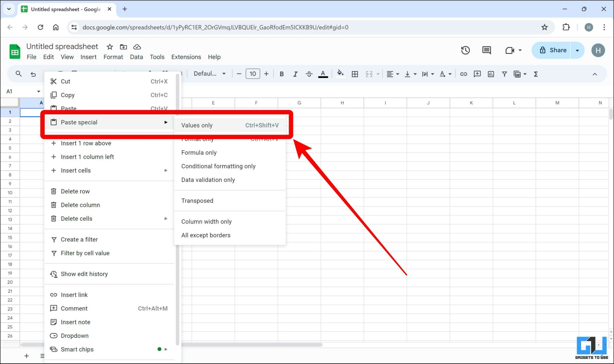Insert a chart from the toolbar
Viewport: 614px width, 364px height.
491,74
